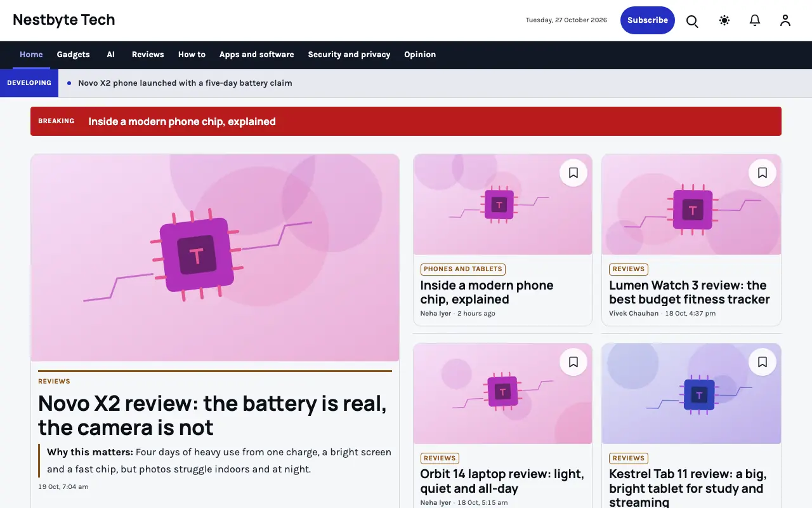The width and height of the screenshot is (812, 508).
Task: Click the Subscribe button
Action: coord(648,20)
